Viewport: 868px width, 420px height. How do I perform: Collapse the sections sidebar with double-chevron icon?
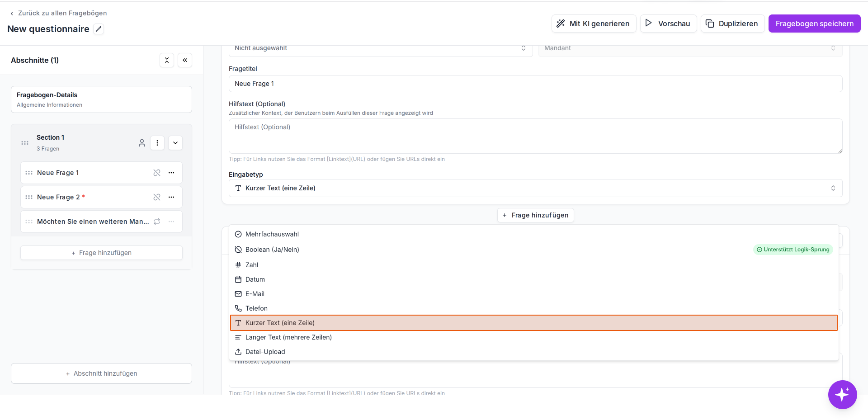click(x=185, y=60)
